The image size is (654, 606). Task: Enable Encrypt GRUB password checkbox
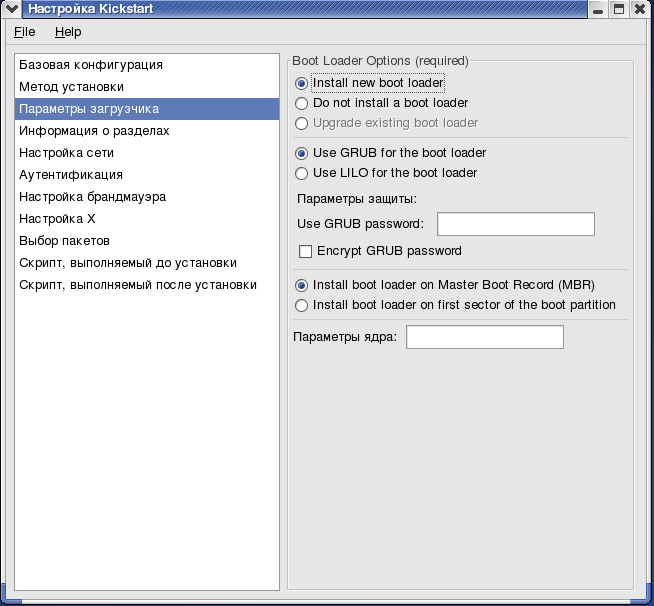pyautogui.click(x=380, y=251)
